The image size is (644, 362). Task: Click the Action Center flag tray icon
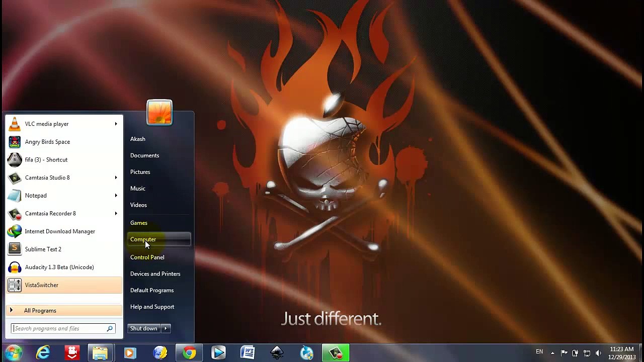[564, 353]
